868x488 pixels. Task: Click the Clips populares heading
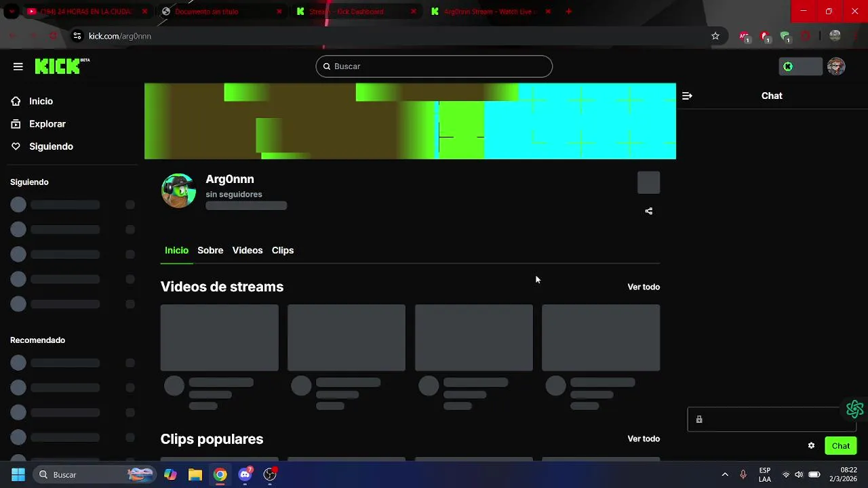[x=212, y=439]
